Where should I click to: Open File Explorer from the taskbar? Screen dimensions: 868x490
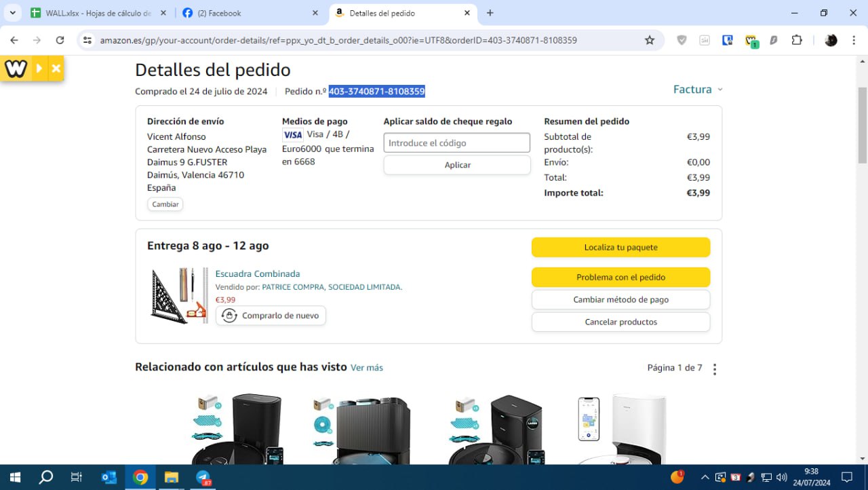click(172, 477)
